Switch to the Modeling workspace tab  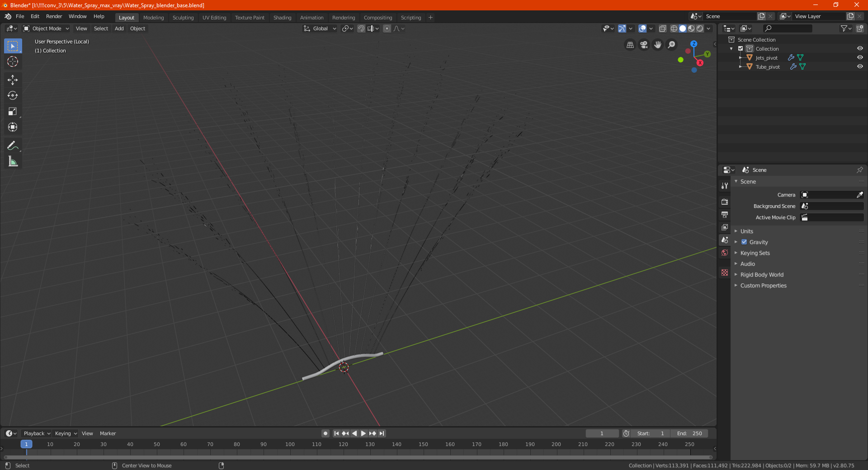click(x=153, y=18)
